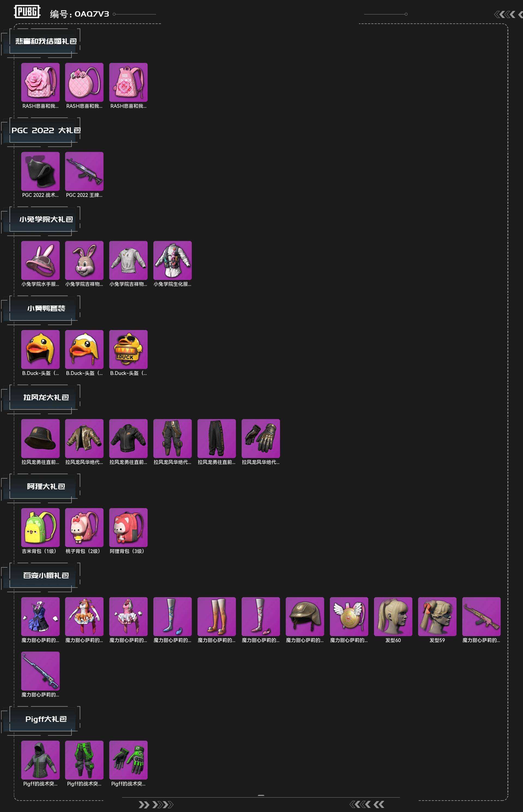Select the pink rose backpack item
The height and width of the screenshot is (812, 523).
point(40,82)
